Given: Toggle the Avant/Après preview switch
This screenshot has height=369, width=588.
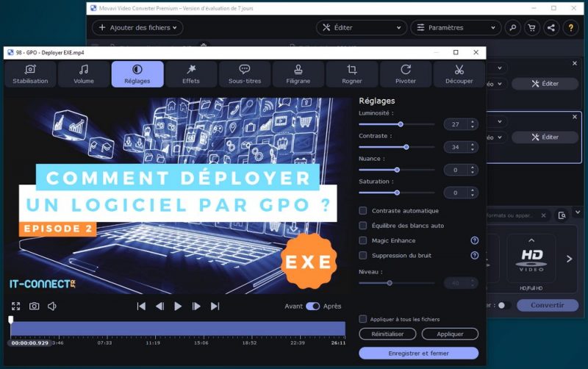Looking at the screenshot, I should coord(313,306).
